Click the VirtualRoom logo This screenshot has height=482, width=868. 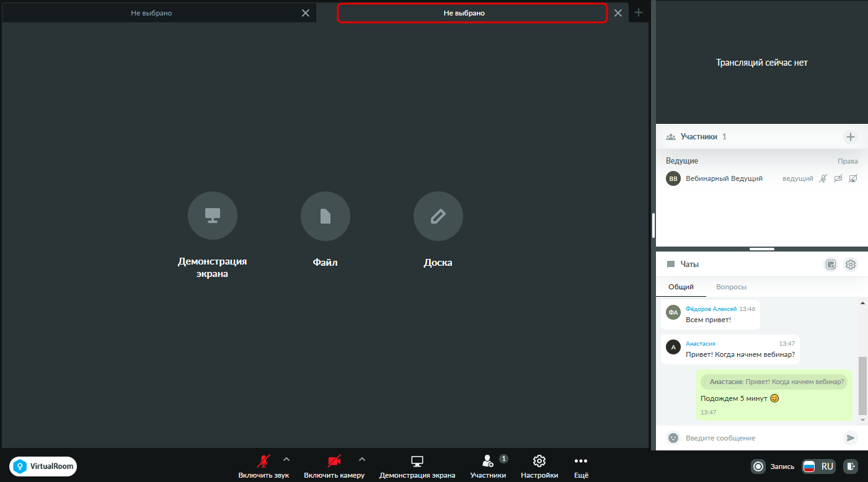click(x=43, y=466)
